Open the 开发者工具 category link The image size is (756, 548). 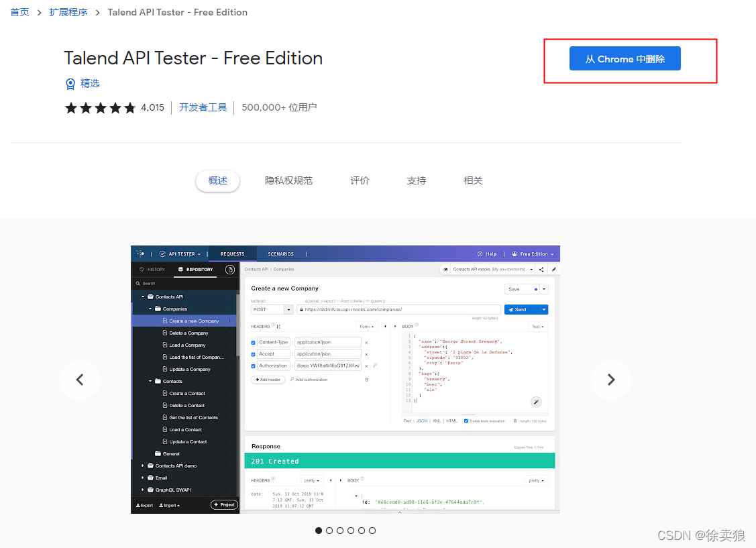pos(203,107)
